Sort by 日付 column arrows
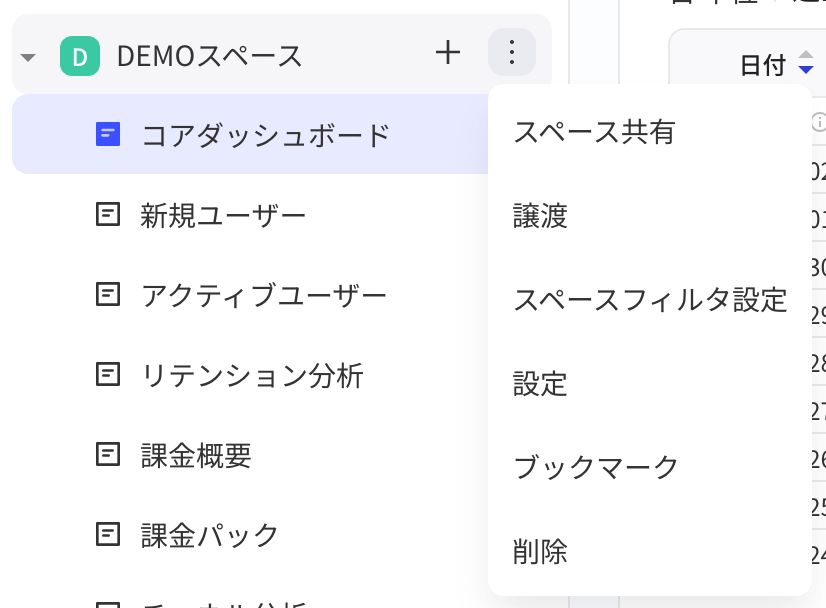Viewport: 826px width, 608px height. [805, 62]
